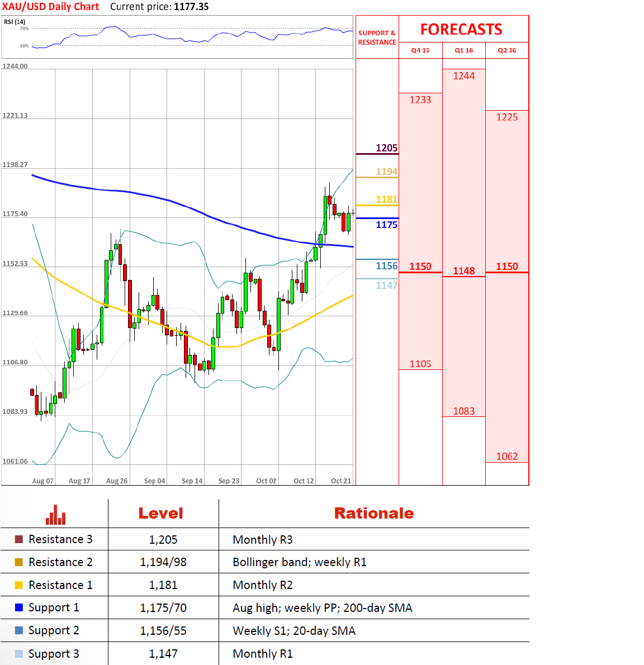
Task: Click the current price value 1177.35
Action: 191,6
